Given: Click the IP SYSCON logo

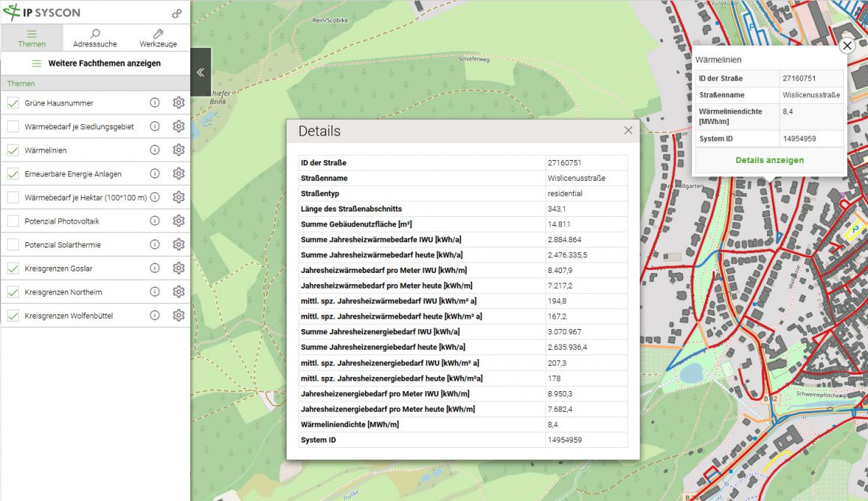Looking at the screenshot, I should click(42, 13).
